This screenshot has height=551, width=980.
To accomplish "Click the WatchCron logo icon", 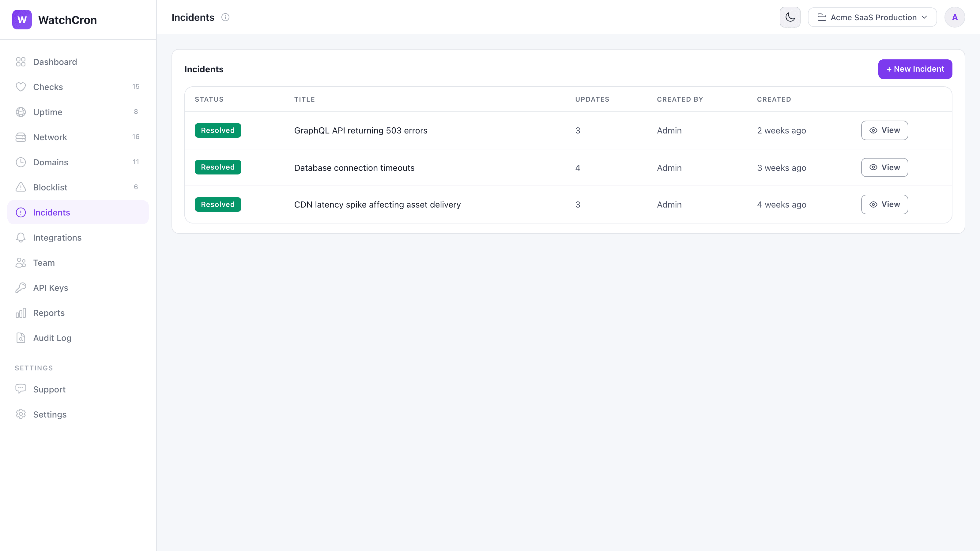I will (x=22, y=20).
